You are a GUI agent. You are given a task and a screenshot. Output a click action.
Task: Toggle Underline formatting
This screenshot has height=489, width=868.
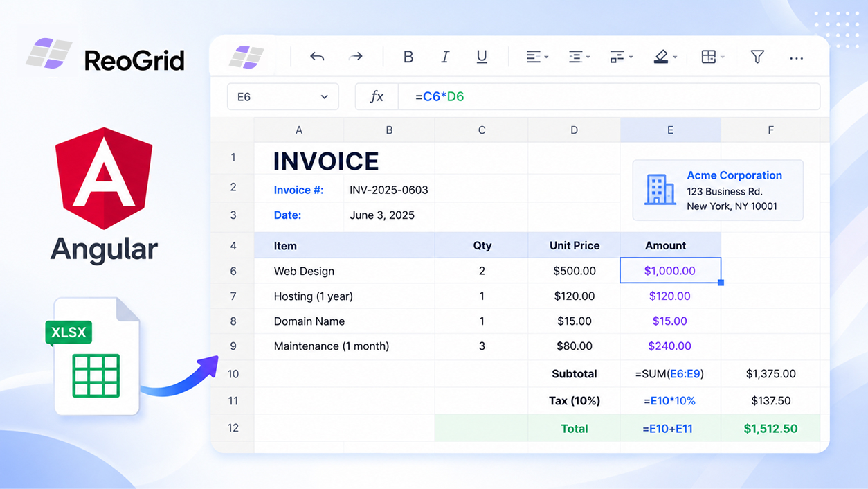[x=482, y=57]
